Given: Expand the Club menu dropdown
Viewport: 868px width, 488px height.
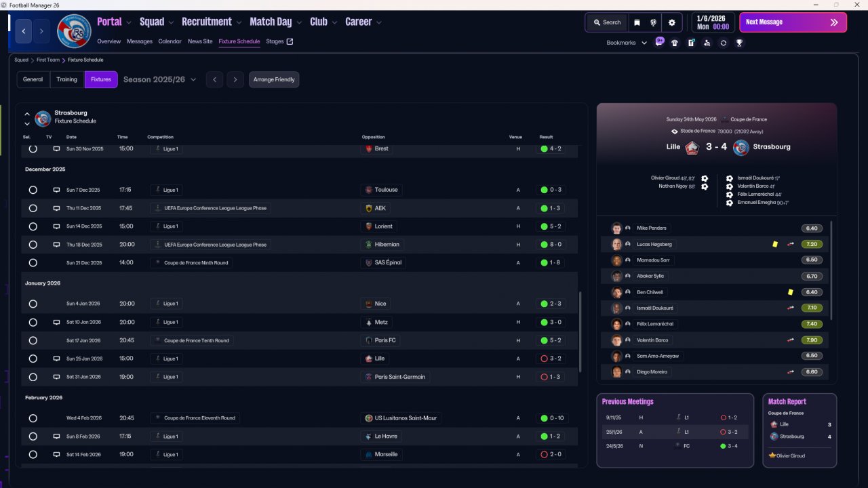Looking at the screenshot, I should pyautogui.click(x=334, y=22).
